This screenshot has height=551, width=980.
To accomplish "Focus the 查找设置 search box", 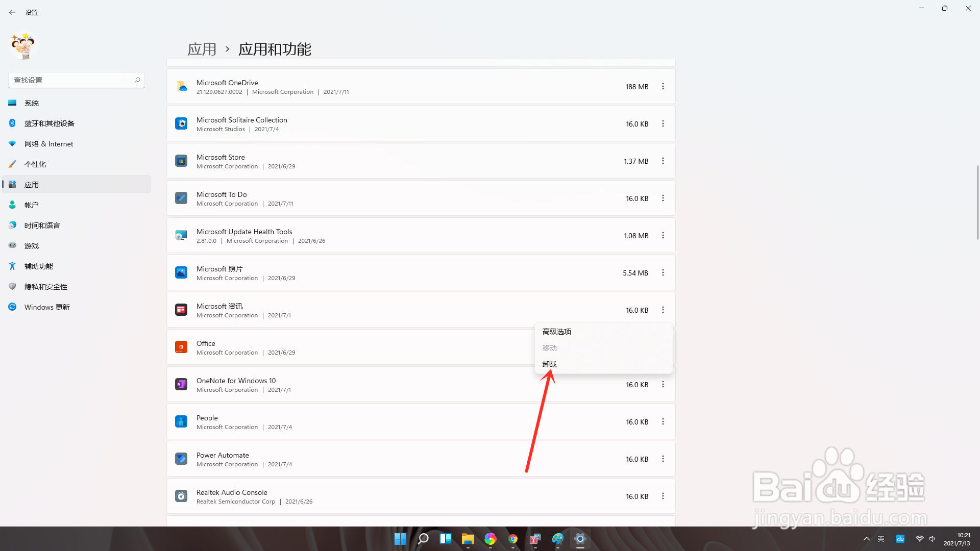I will point(77,80).
